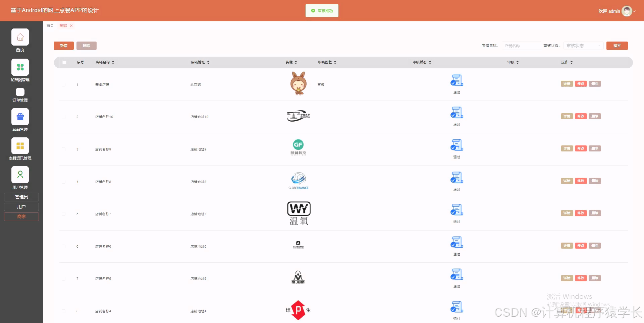Select checkbox for row 店铺名称8
This screenshot has width=644, height=323.
64,182
